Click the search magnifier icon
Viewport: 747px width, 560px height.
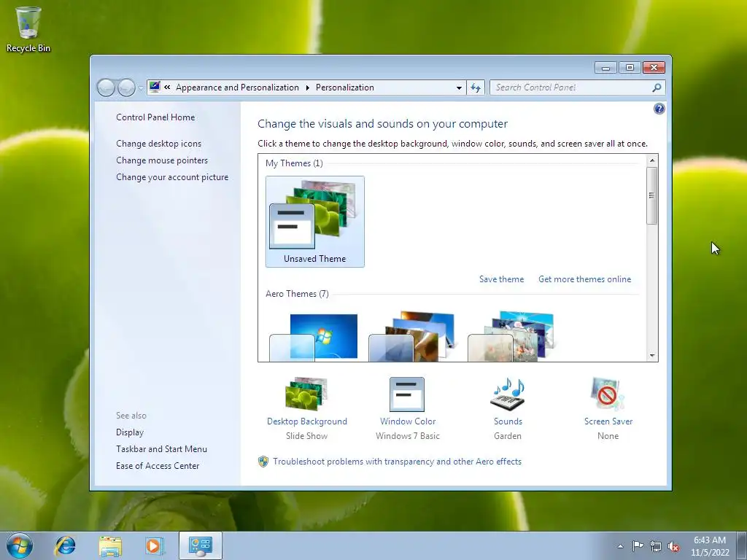[657, 87]
